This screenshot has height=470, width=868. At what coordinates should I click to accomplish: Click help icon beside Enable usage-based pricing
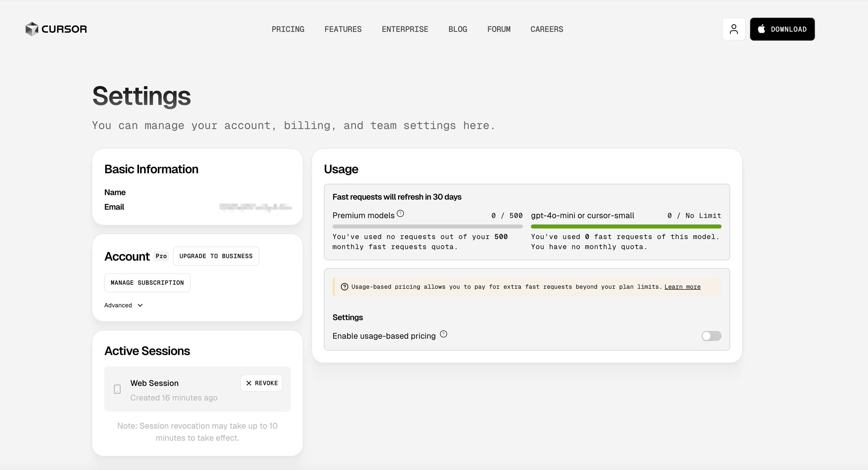click(444, 334)
